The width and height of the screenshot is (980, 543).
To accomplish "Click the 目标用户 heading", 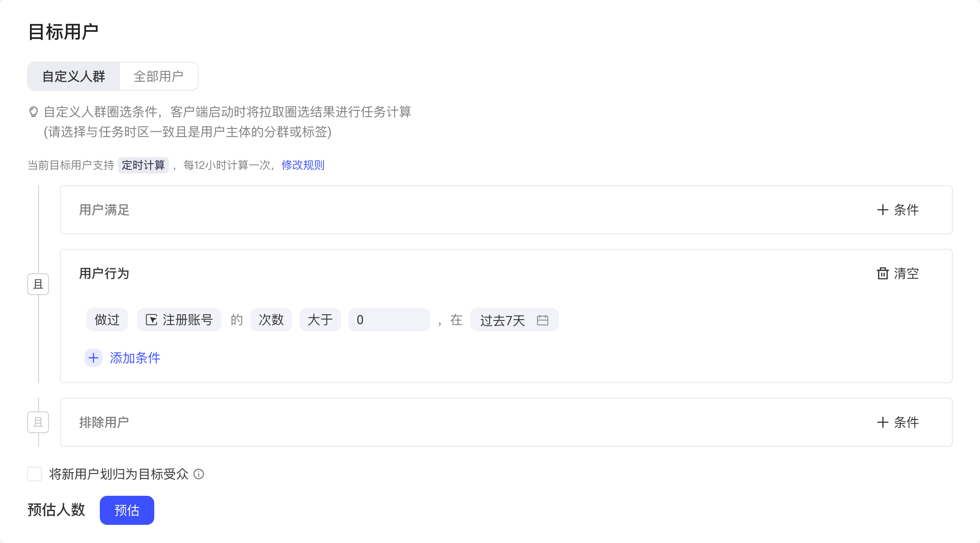I will coord(64,32).
